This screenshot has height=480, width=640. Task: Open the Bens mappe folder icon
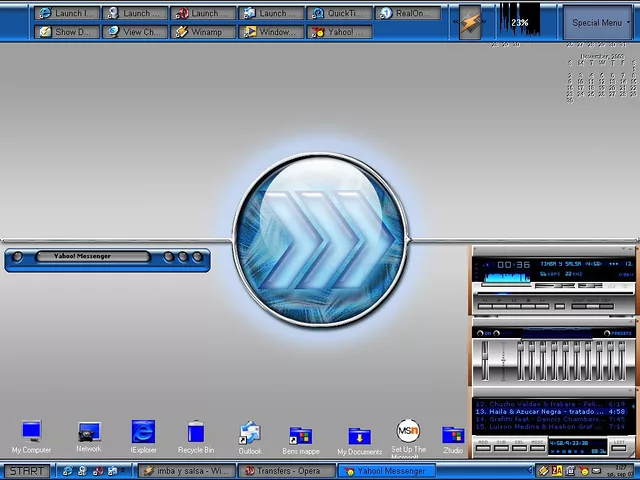point(301,435)
